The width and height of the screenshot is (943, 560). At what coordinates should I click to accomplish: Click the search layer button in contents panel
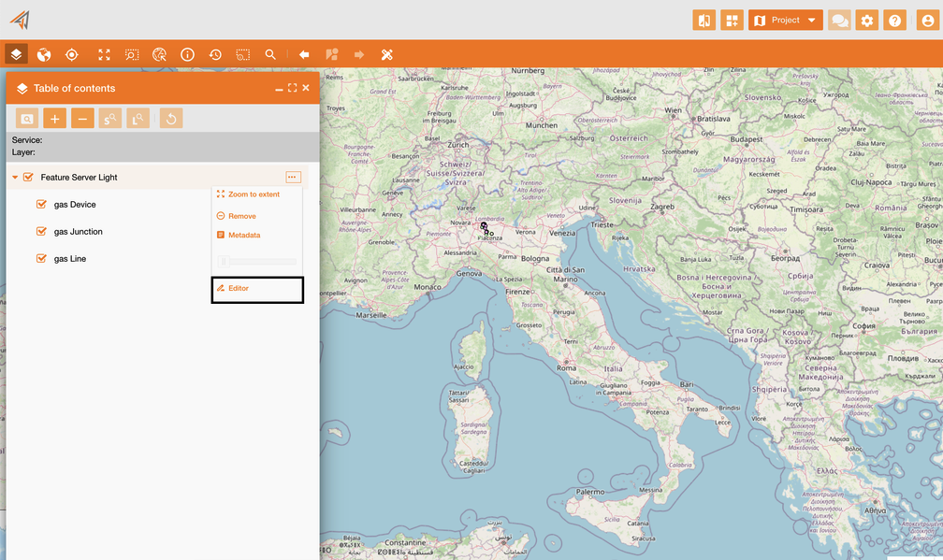tap(27, 119)
